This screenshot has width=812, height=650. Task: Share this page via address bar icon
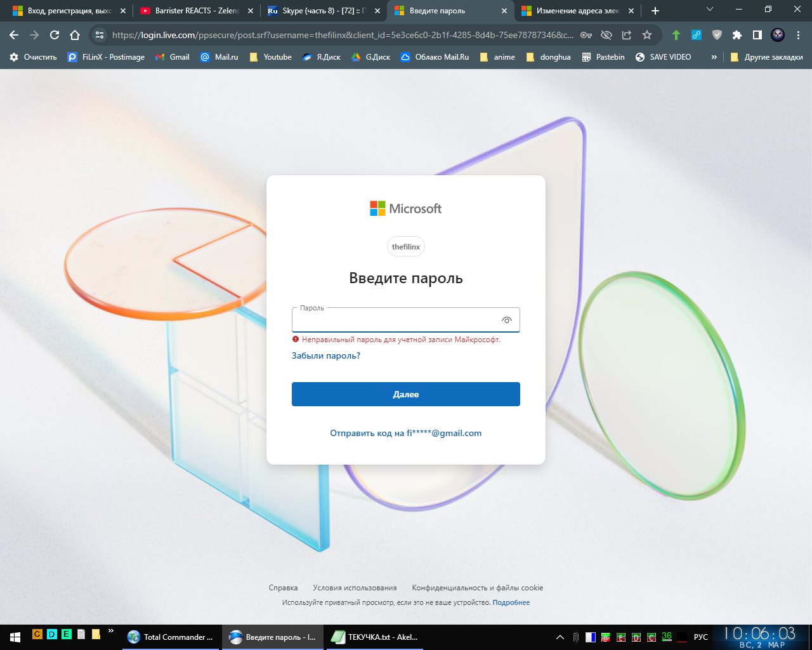coord(627,35)
